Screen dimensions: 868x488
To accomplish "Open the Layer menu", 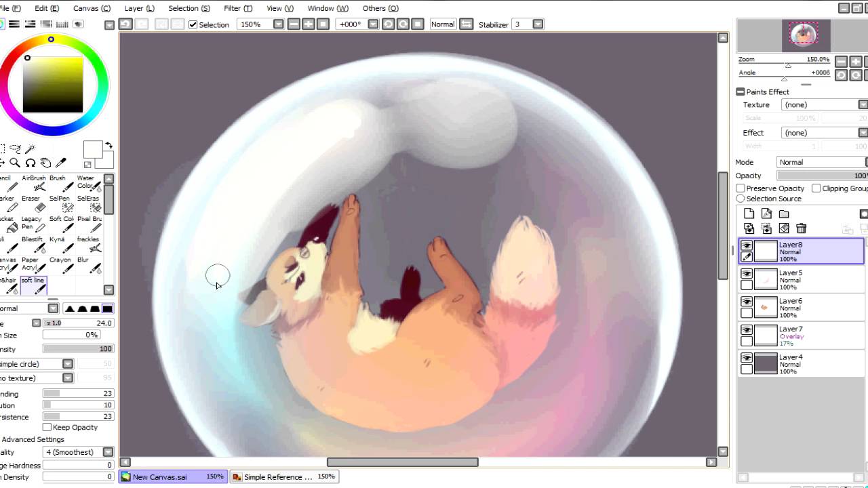I will pos(139,8).
